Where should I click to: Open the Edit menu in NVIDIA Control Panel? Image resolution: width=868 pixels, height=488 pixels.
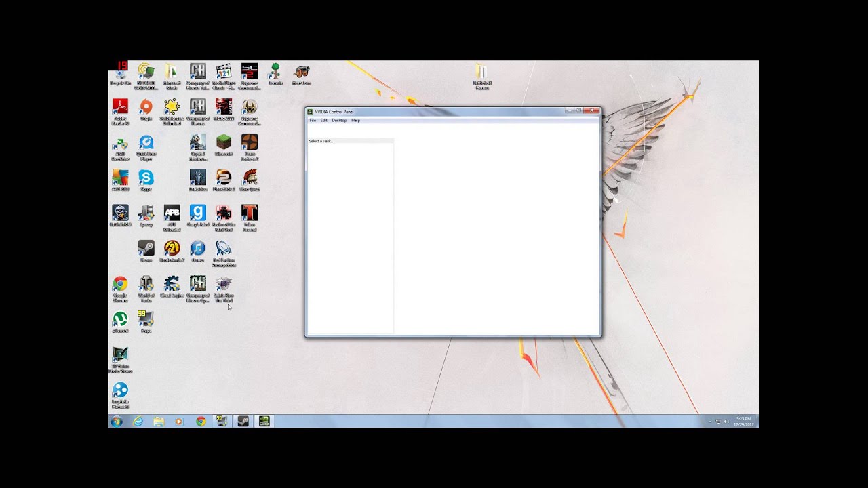coord(324,120)
